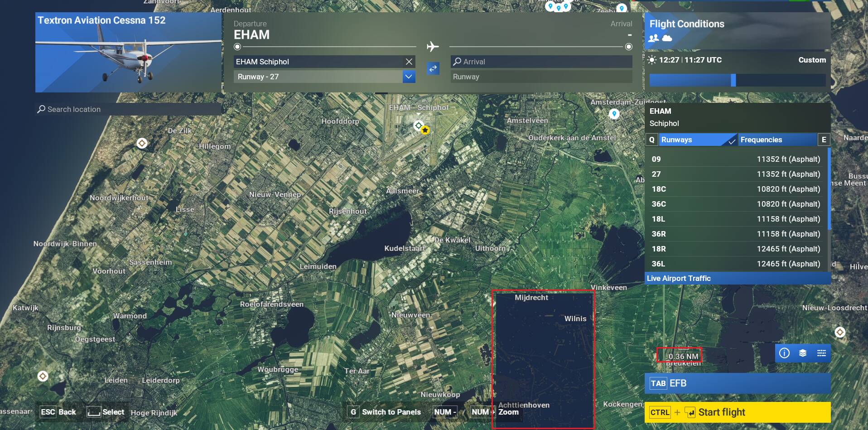This screenshot has width=868, height=430.
Task: Open the arrival Runway selector
Action: click(541, 77)
